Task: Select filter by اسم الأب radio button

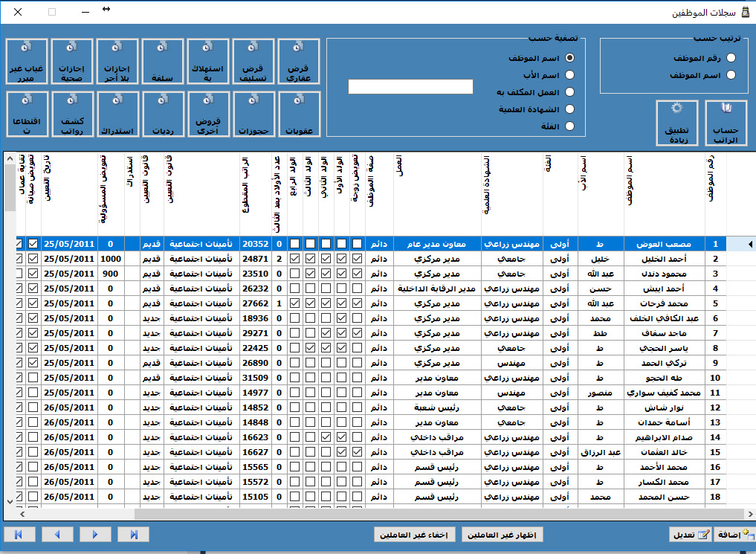Action: pyautogui.click(x=570, y=74)
